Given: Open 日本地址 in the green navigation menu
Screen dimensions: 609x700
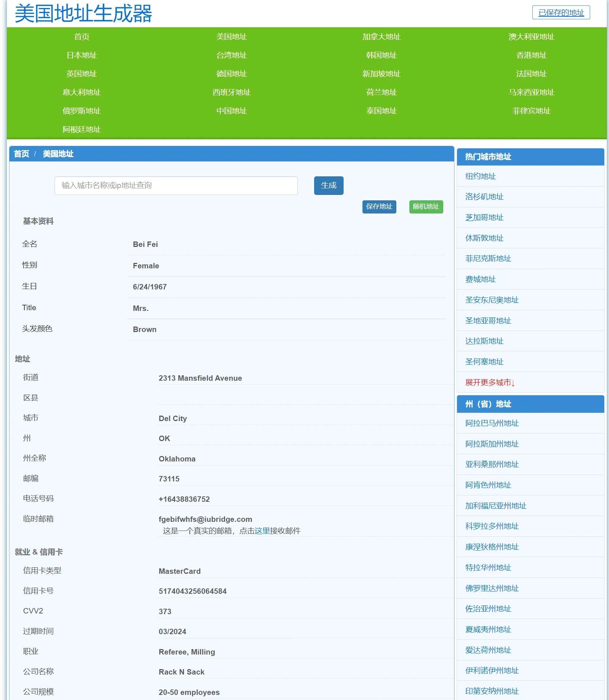Looking at the screenshot, I should (x=81, y=55).
